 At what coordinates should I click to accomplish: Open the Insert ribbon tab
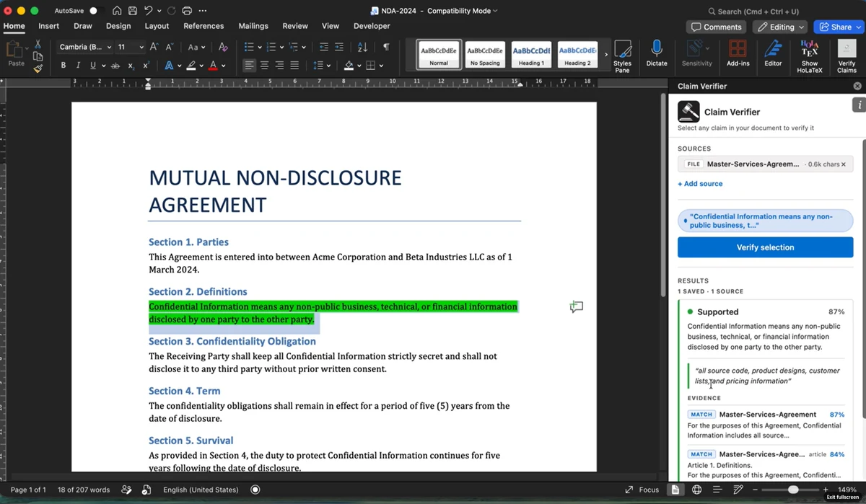pos(49,26)
